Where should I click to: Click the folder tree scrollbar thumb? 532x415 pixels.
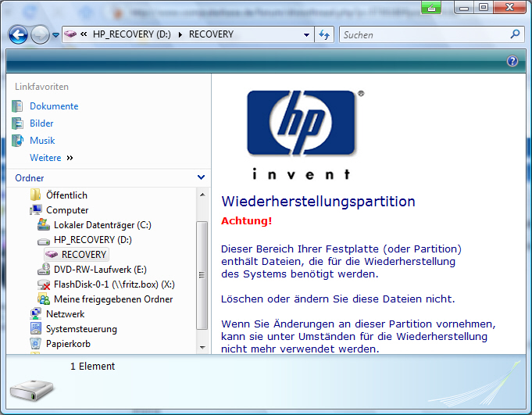202,275
